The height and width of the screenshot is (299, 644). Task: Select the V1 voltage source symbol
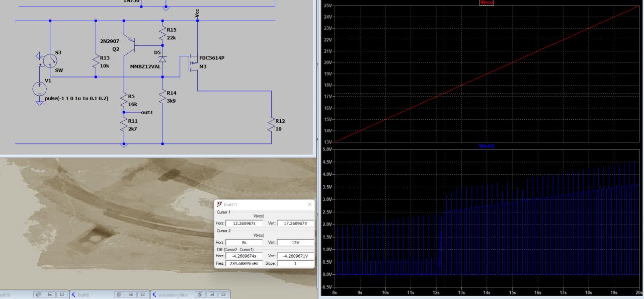click(x=39, y=90)
